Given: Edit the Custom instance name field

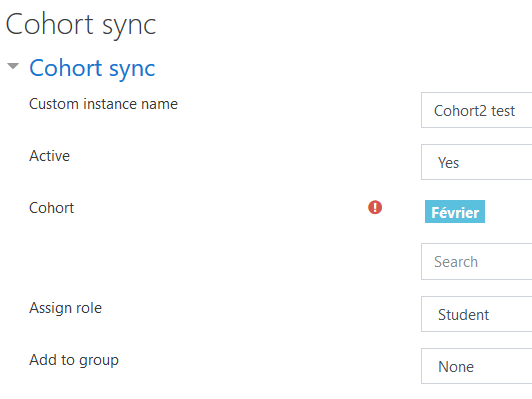Looking at the screenshot, I should (476, 110).
